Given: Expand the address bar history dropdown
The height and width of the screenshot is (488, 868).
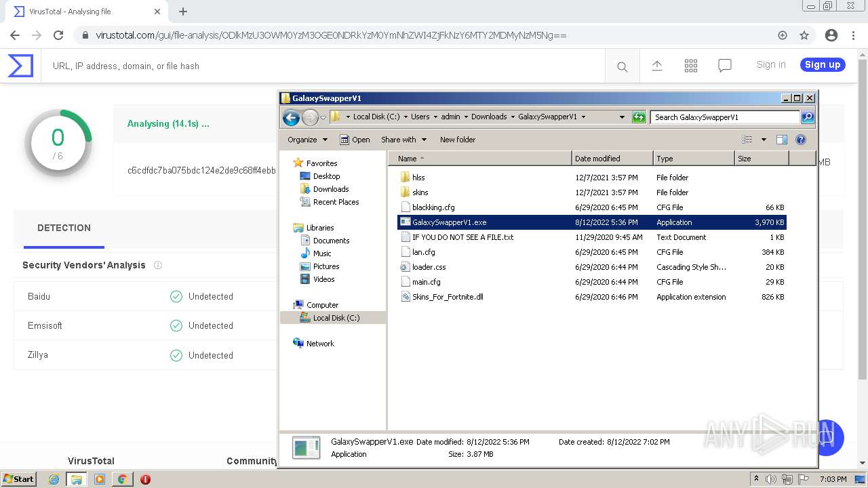Looking at the screenshot, I should point(622,117).
